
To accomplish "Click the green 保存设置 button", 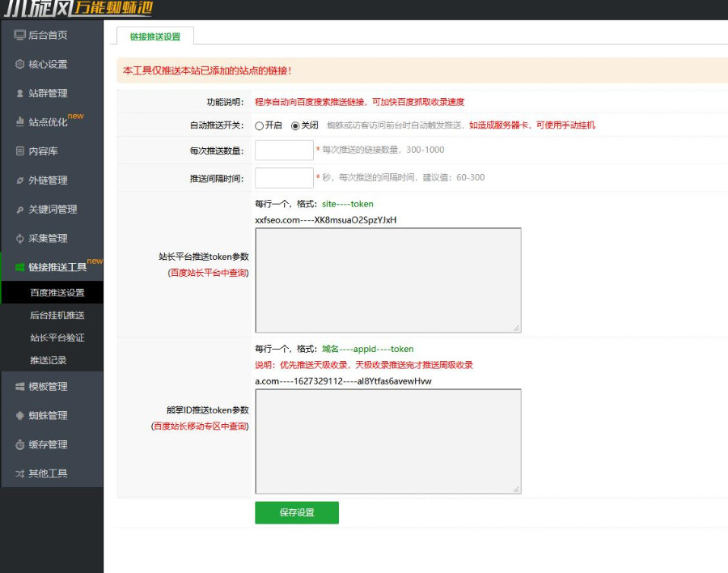I will (296, 512).
